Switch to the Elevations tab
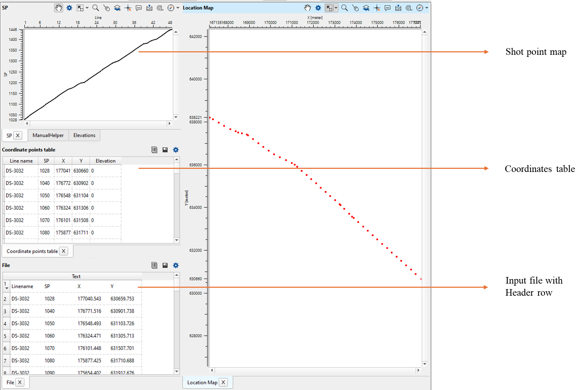This screenshot has width=588, height=390. [x=84, y=135]
